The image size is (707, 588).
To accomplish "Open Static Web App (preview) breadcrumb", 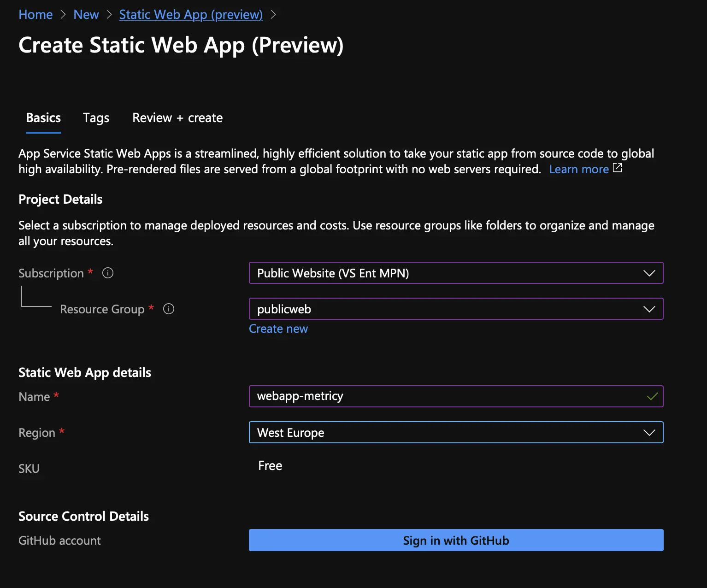I will tap(190, 14).
